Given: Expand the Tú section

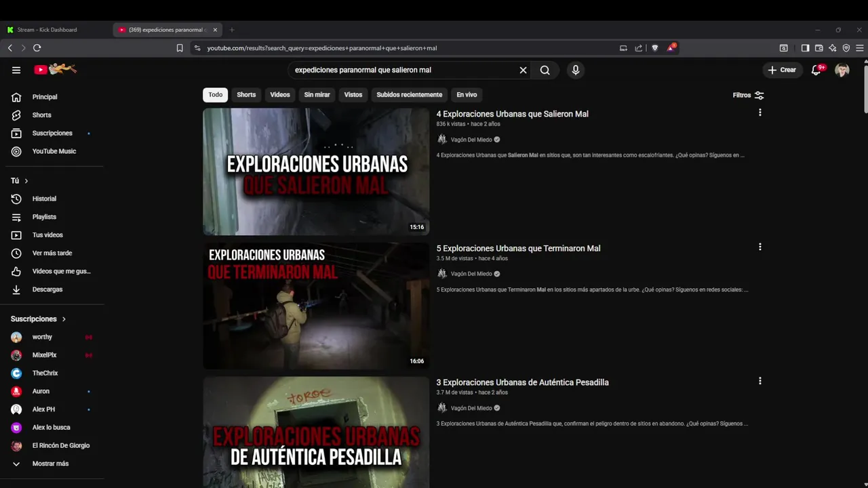Looking at the screenshot, I should click(x=20, y=181).
